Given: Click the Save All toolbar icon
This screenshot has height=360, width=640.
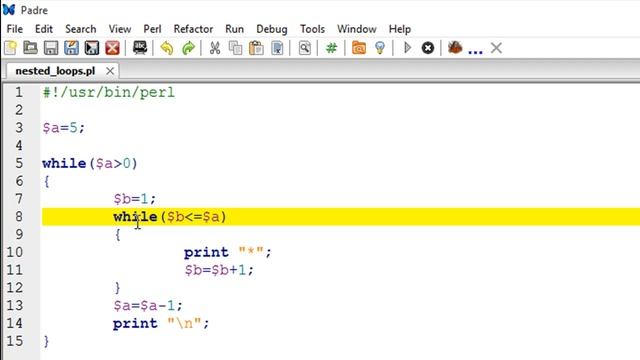Looking at the screenshot, I should [92, 48].
